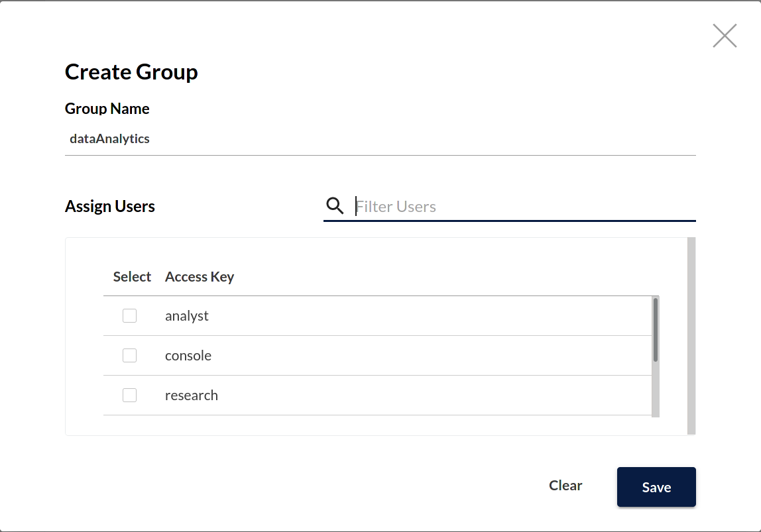This screenshot has height=532, width=761.
Task: Click the dataAnalytics text to edit it
Action: coord(109,138)
